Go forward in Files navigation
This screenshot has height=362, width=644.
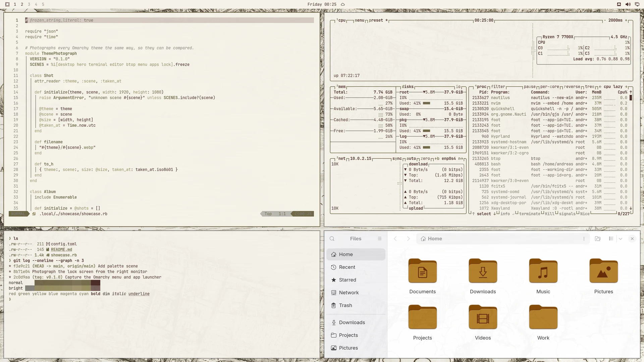click(408, 239)
